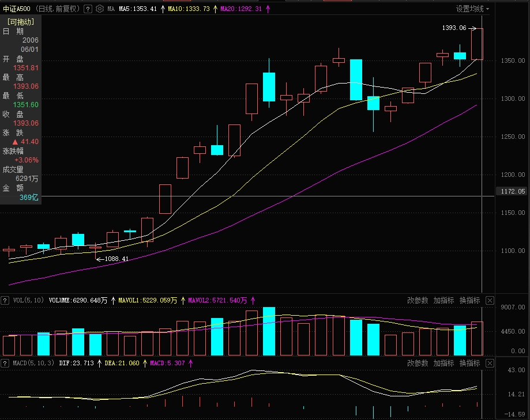The height and width of the screenshot is (420, 530).
Task: Click the 06/01 date value
Action: pyautogui.click(x=30, y=50)
